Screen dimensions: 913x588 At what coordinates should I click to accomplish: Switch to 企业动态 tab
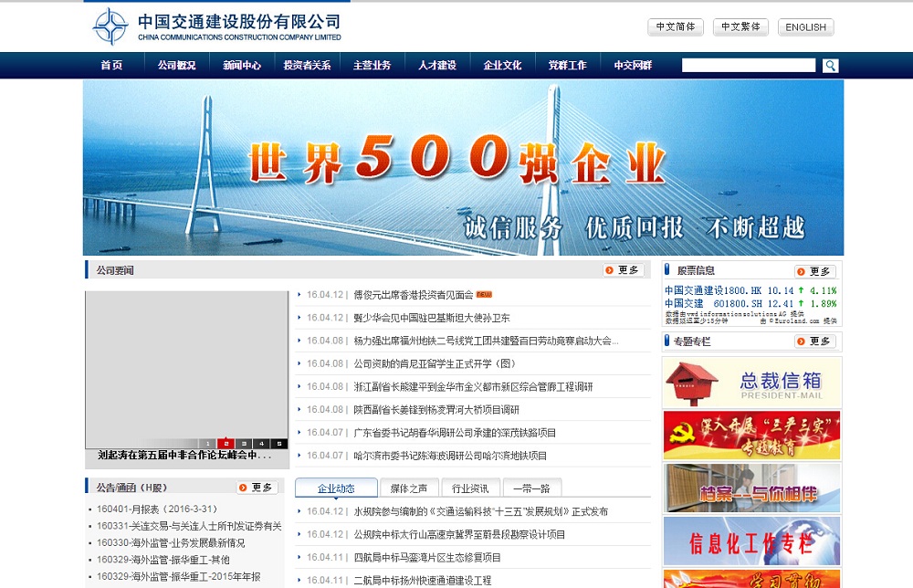tap(336, 488)
